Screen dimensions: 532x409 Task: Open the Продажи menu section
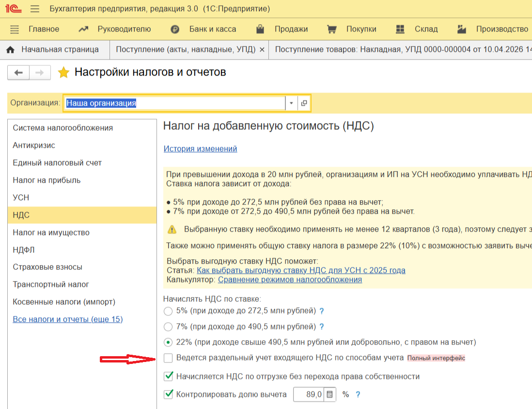[291, 29]
